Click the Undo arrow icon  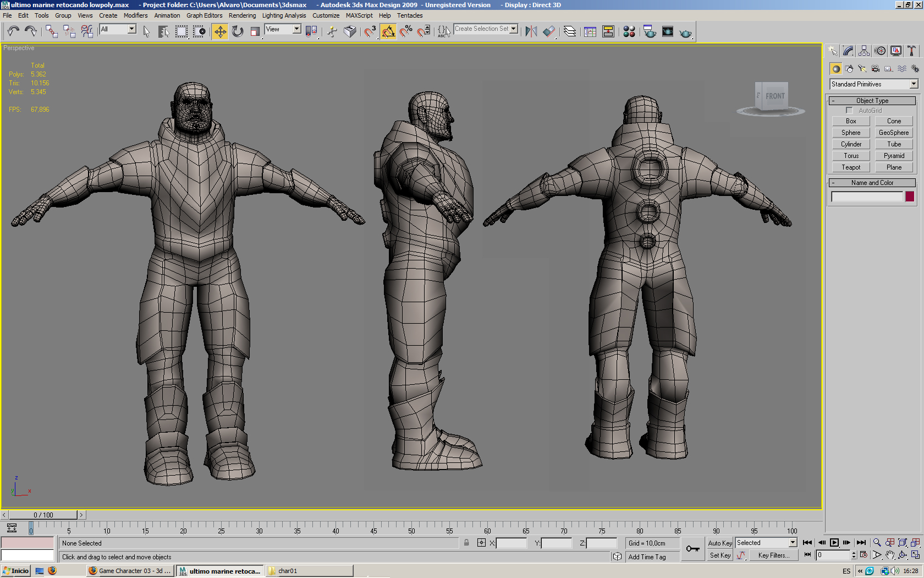tap(13, 32)
